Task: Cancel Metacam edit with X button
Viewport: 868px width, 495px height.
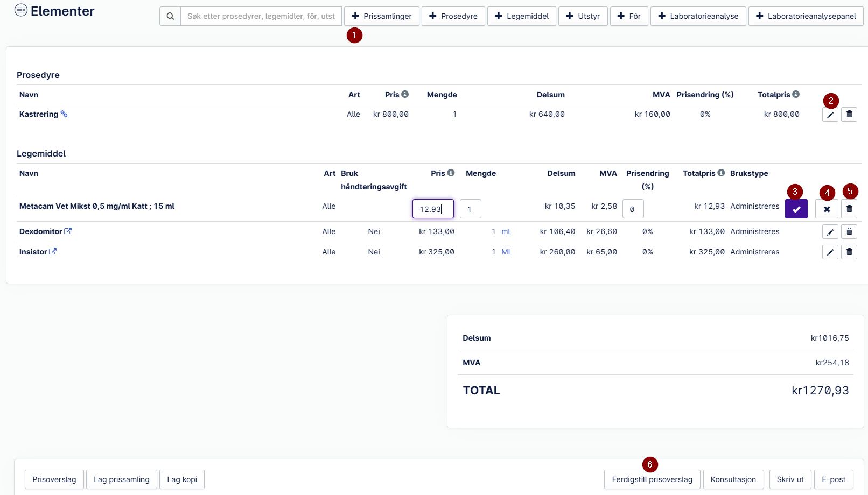Action: tap(827, 209)
